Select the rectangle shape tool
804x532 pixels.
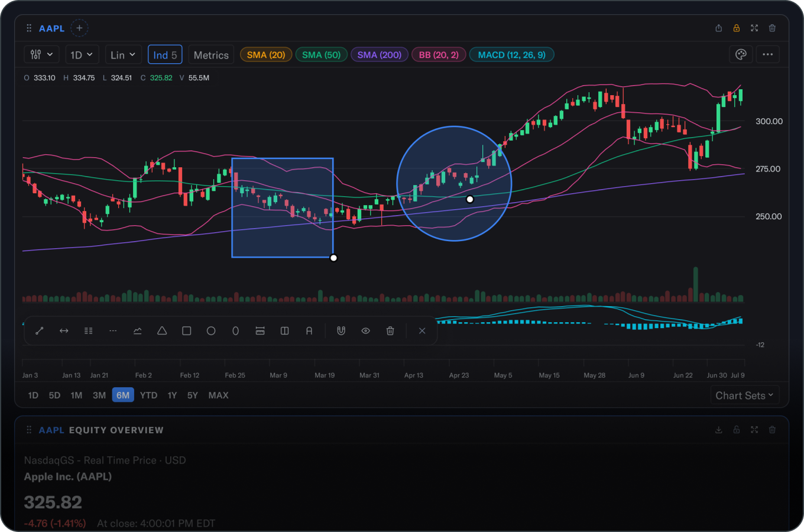point(187,331)
